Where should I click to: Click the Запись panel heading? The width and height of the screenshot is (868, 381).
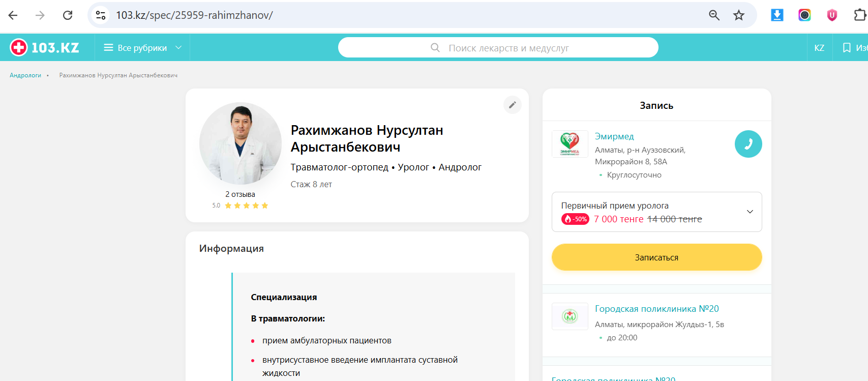tap(656, 106)
